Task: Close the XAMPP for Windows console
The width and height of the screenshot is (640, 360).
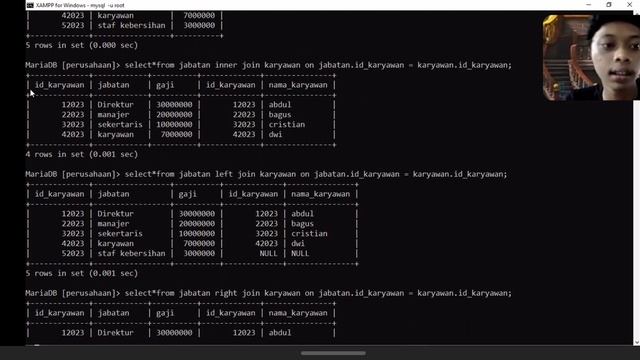Action: tap(629, 5)
